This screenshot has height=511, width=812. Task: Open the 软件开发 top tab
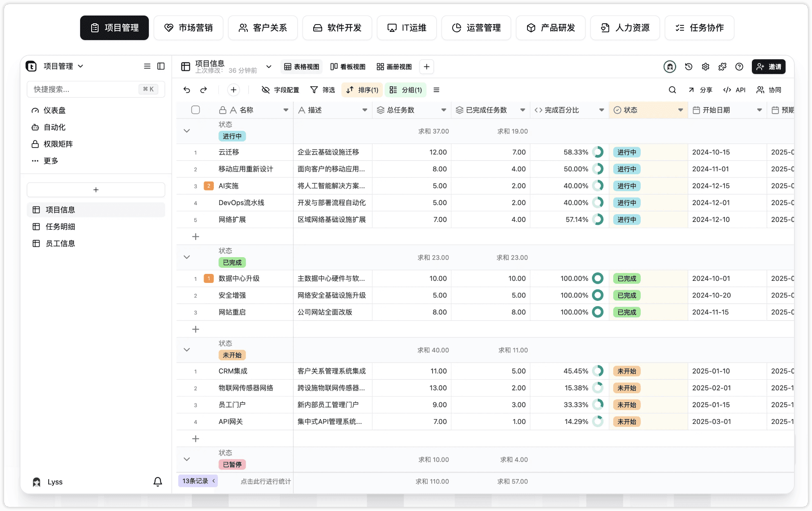[x=337, y=28]
